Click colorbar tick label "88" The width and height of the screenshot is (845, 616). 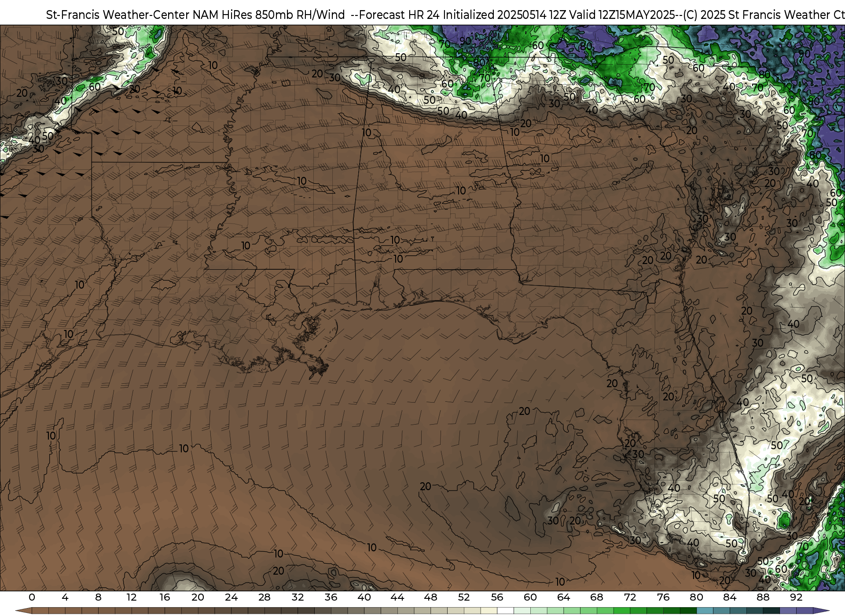763,598
